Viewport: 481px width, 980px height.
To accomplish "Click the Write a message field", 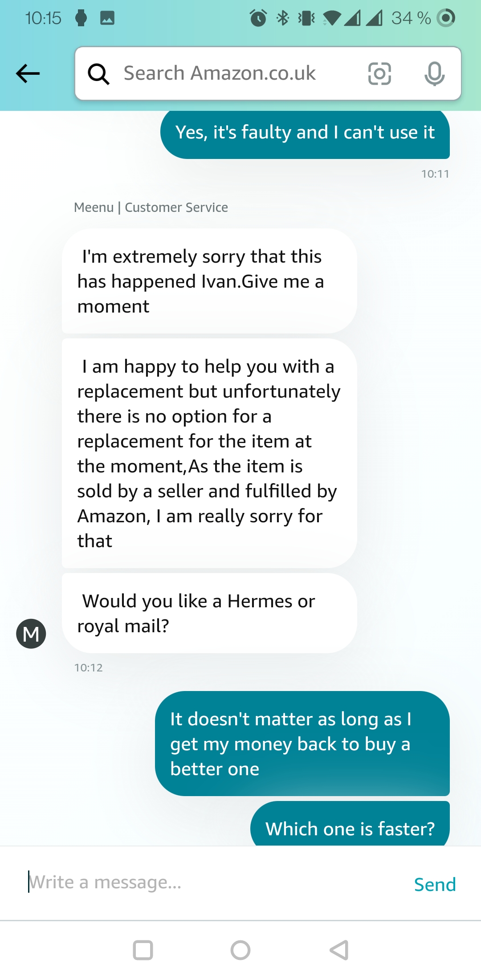I will point(214,882).
